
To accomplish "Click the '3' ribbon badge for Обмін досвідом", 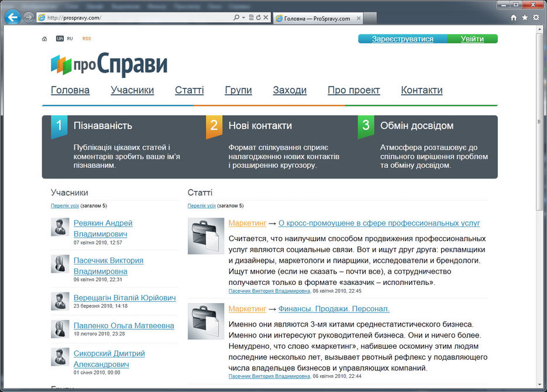I will 366,127.
